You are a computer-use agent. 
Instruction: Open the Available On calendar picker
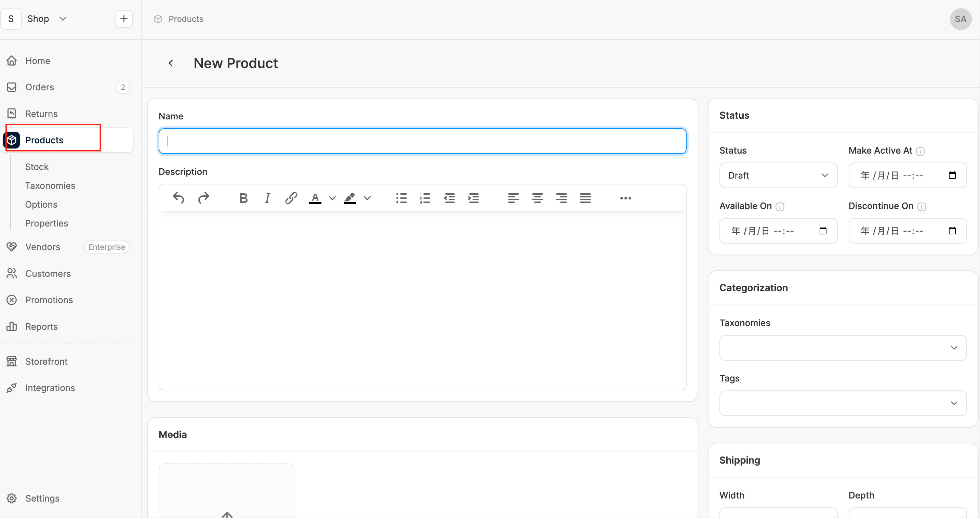tap(823, 231)
